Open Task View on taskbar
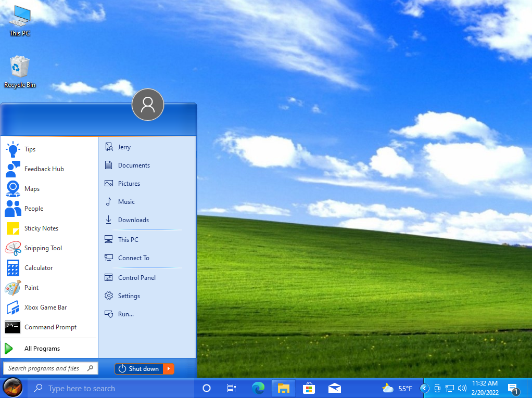The height and width of the screenshot is (398, 532). tap(232, 388)
